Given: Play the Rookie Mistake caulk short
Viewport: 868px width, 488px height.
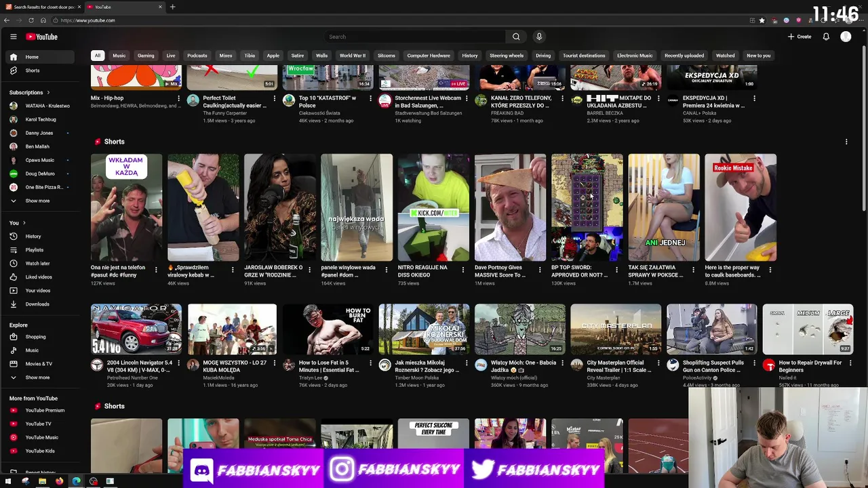Looking at the screenshot, I should point(741,207).
